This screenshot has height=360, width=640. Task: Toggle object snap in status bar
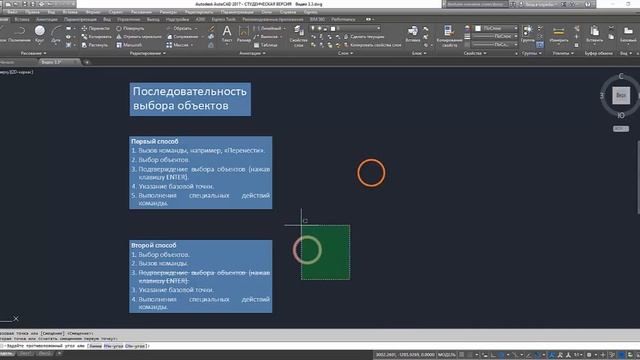click(x=538, y=355)
